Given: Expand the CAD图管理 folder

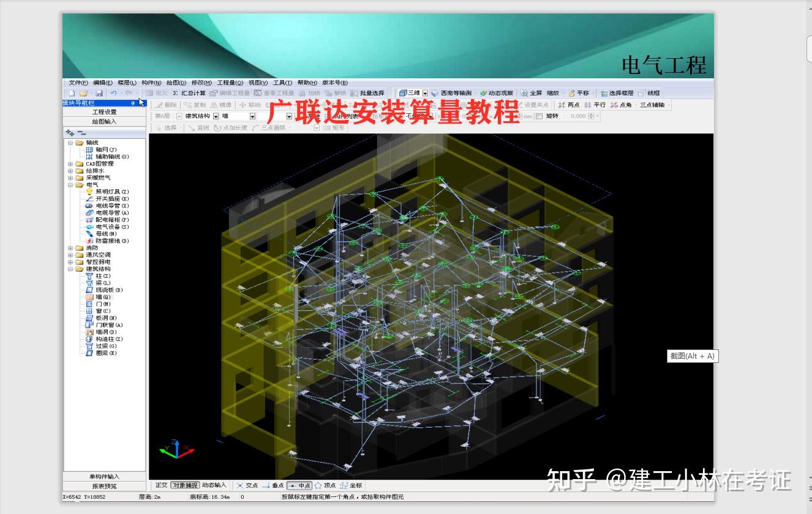Looking at the screenshot, I should point(70,164).
